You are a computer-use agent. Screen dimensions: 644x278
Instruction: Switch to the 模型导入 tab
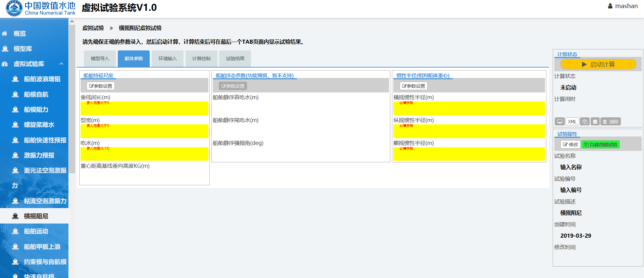click(100, 58)
